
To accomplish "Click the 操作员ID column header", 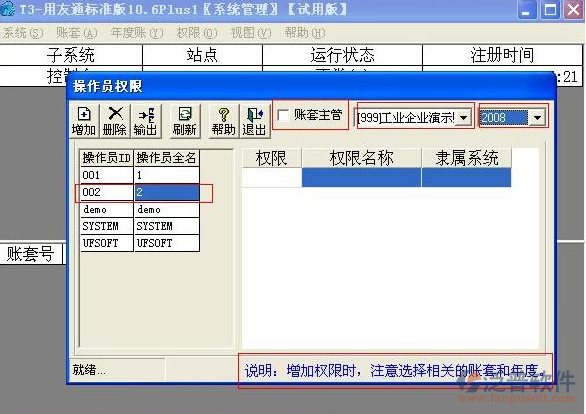I will point(107,158).
